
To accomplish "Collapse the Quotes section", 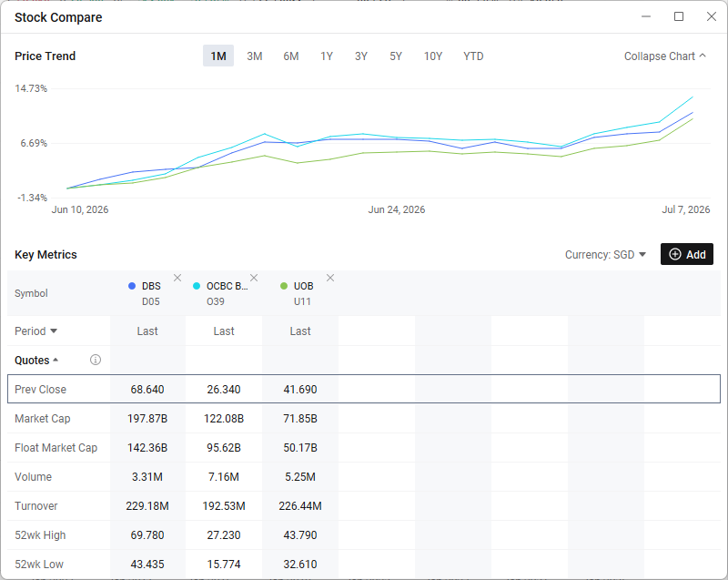I will [36, 361].
